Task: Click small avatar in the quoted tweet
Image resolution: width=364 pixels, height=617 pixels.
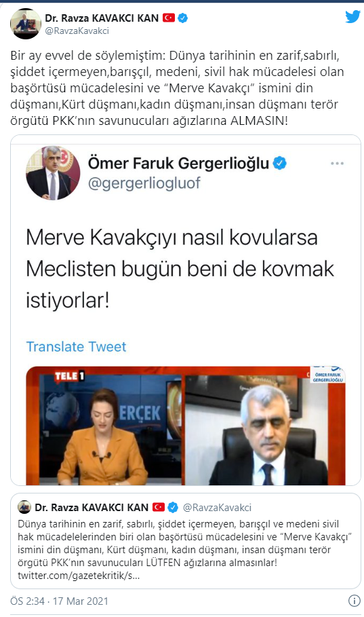Action: tap(24, 507)
